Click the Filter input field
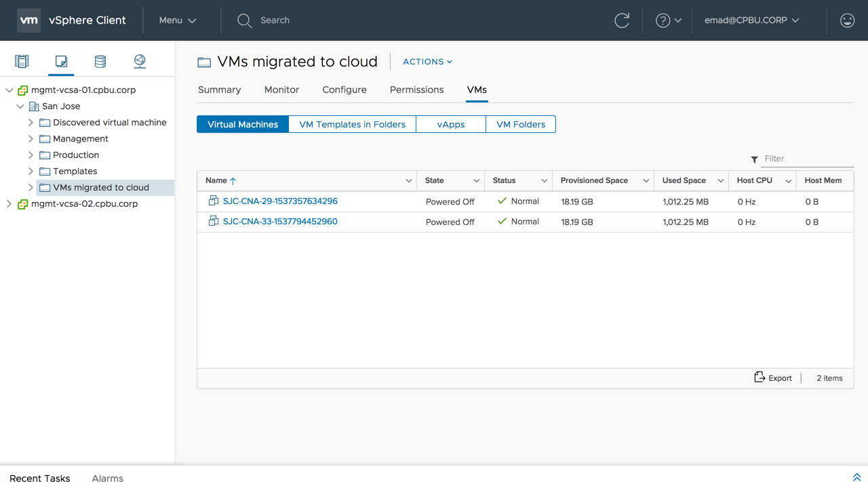 (806, 159)
